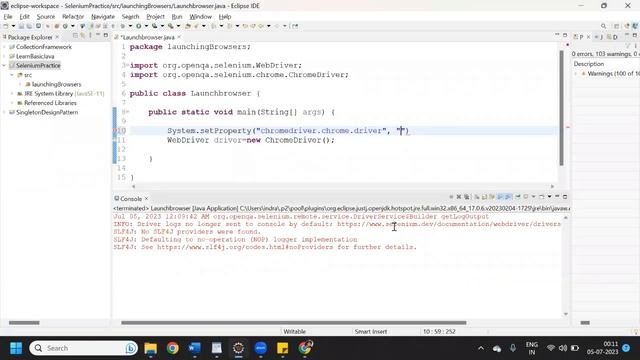Open Microsoft Word from the taskbar
The height and width of the screenshot is (360, 640).
(x=195, y=348)
